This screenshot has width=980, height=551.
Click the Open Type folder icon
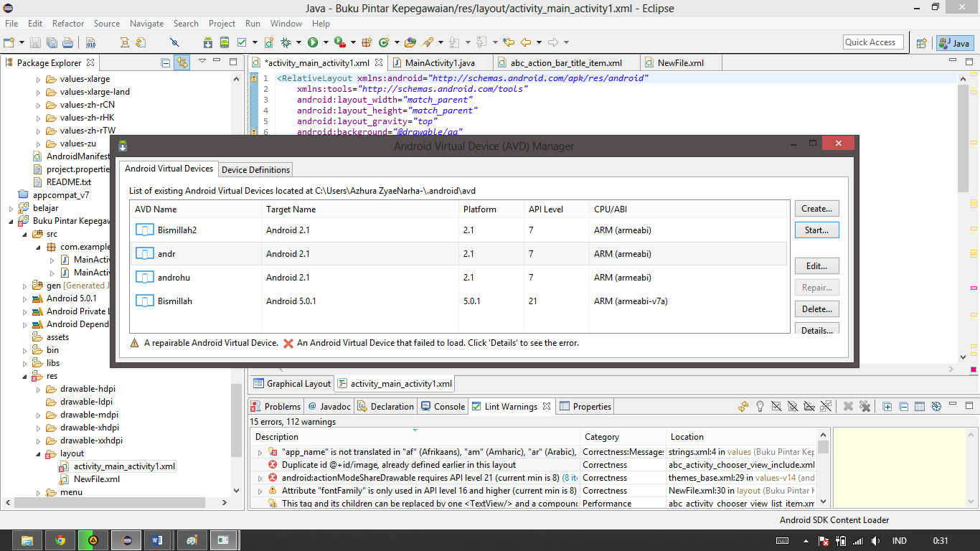[410, 42]
